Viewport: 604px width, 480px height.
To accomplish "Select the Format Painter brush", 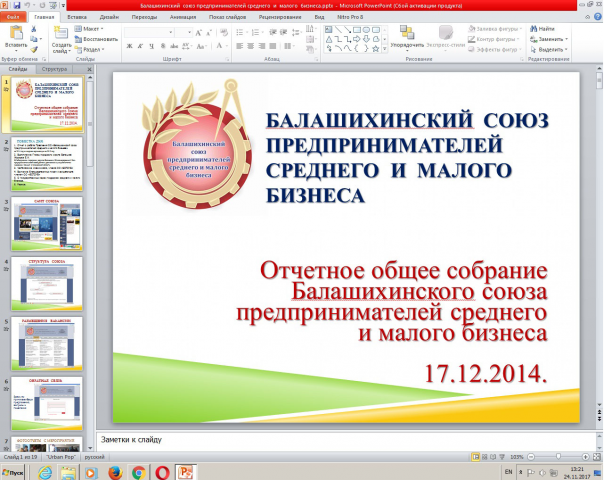I will [34, 49].
